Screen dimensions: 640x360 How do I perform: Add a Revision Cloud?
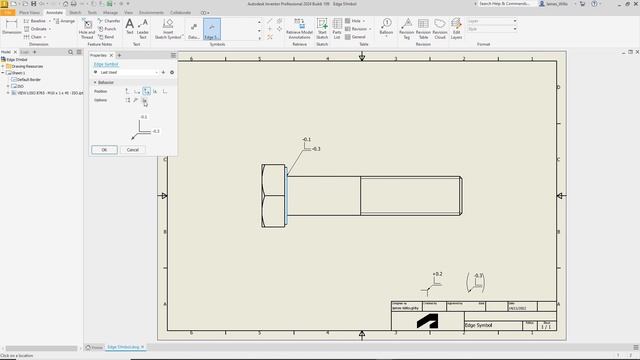[x=440, y=29]
